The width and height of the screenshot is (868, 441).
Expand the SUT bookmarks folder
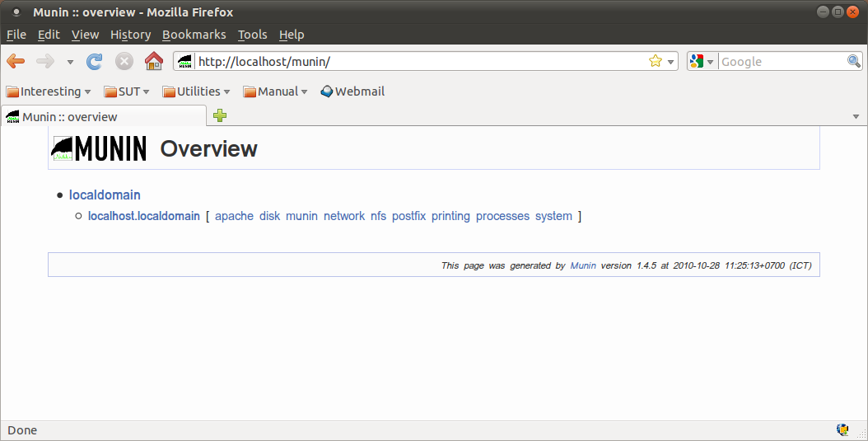(x=127, y=91)
